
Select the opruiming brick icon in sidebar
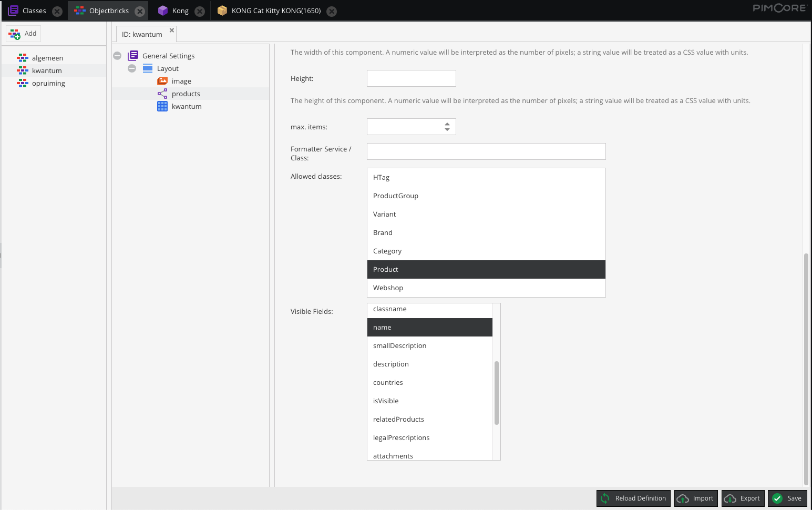point(23,83)
